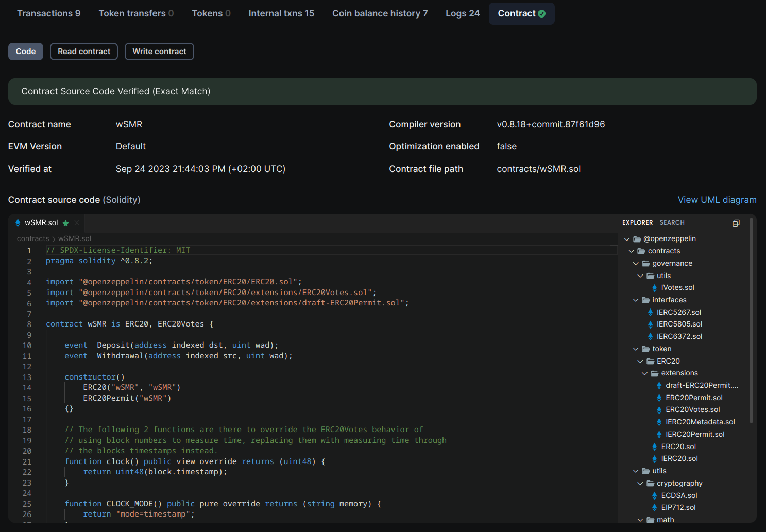
Task: Switch to the Internal txns tab
Action: [281, 13]
